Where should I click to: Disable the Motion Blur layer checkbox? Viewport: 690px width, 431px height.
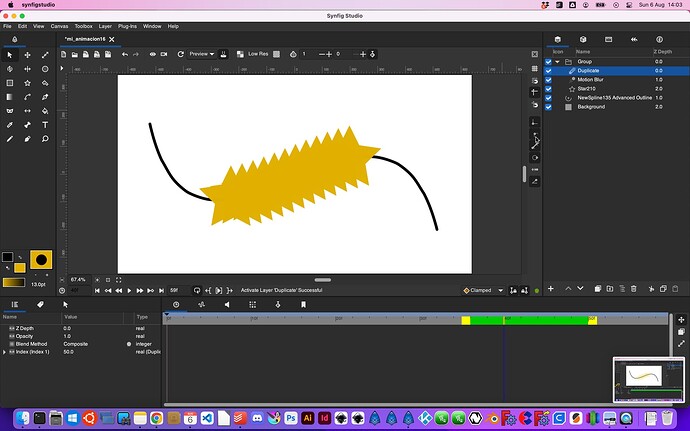[x=549, y=80]
